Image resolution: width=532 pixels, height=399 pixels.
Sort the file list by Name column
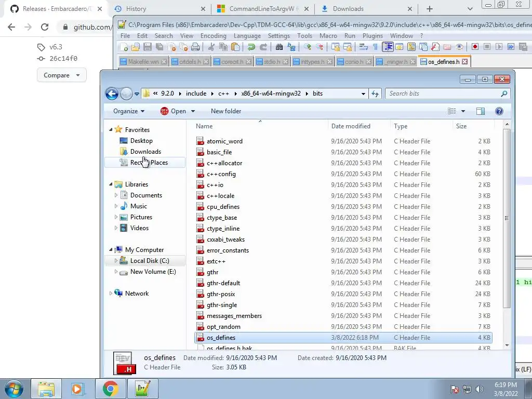tap(260, 126)
